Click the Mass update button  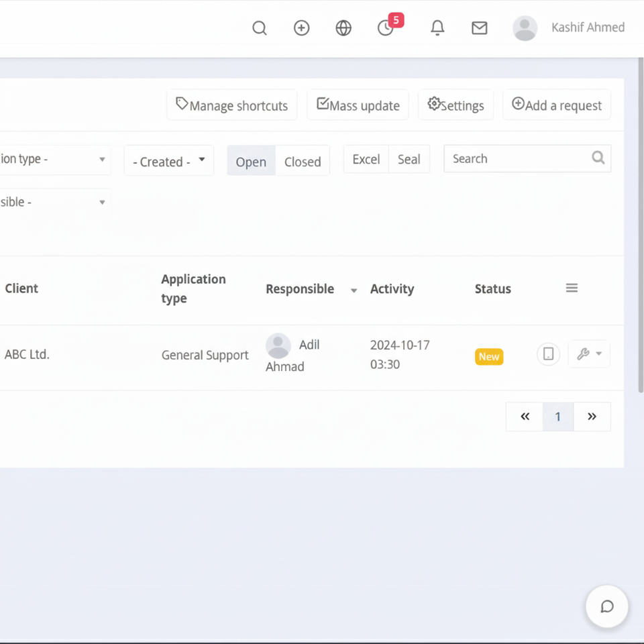[x=358, y=105]
